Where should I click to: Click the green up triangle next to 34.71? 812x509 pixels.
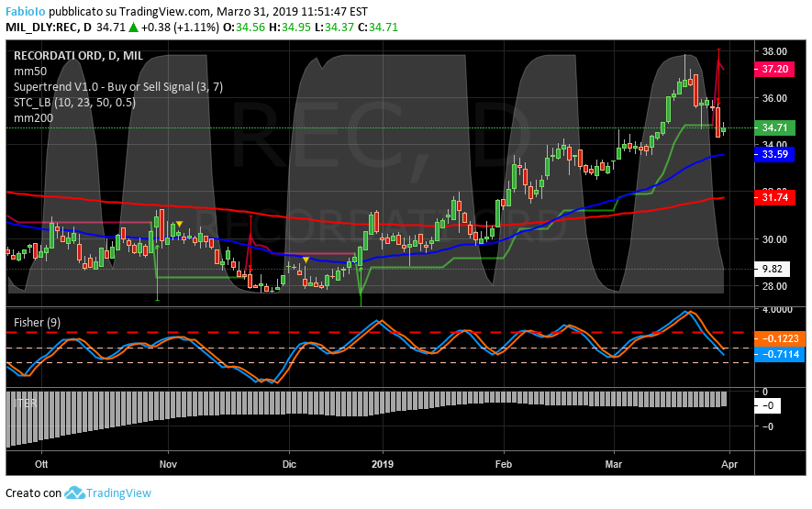tap(133, 27)
